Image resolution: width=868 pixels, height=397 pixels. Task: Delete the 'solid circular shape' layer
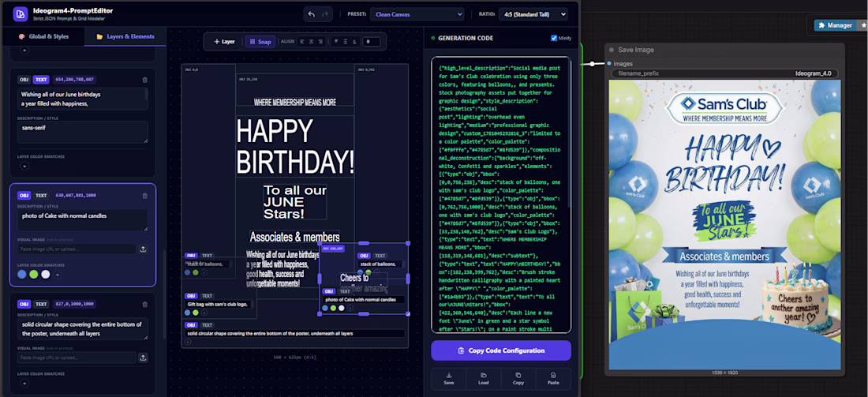(145, 304)
